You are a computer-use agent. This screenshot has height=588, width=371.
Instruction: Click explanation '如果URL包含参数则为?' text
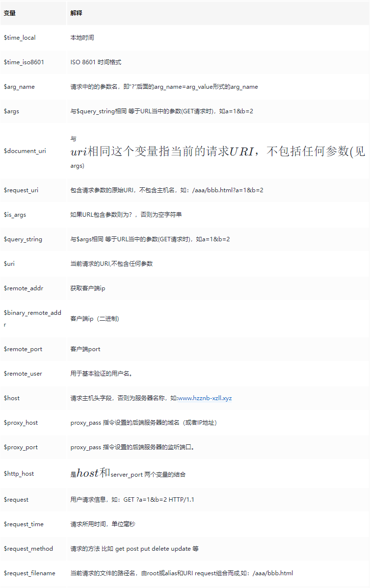pos(126,215)
